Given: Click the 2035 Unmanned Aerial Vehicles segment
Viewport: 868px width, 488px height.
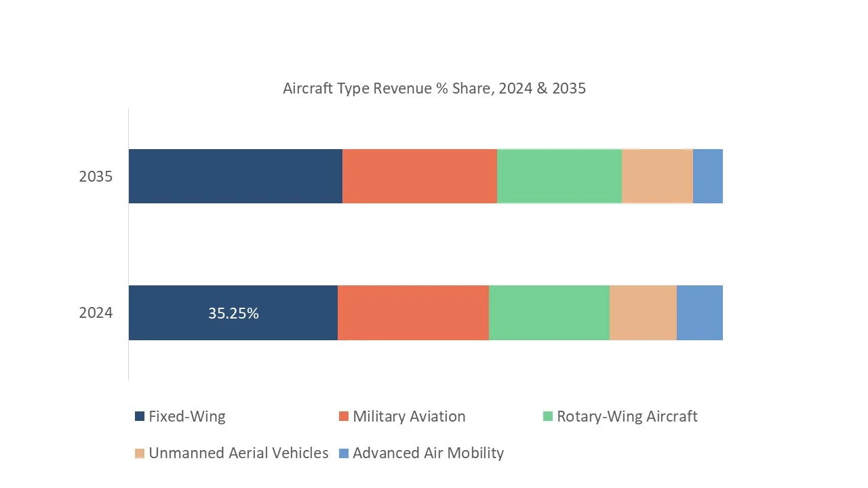Looking at the screenshot, I should click(657, 176).
